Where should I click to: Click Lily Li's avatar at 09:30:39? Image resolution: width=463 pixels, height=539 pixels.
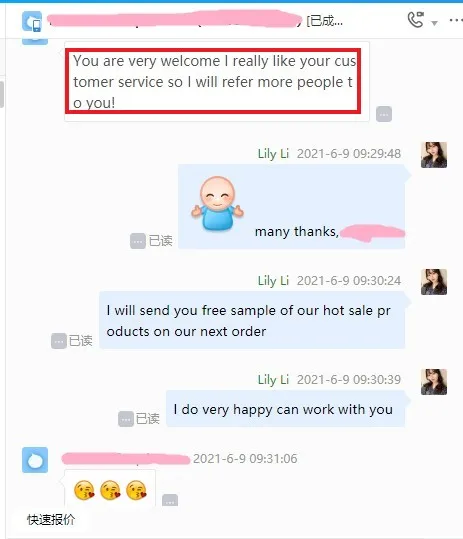(434, 382)
